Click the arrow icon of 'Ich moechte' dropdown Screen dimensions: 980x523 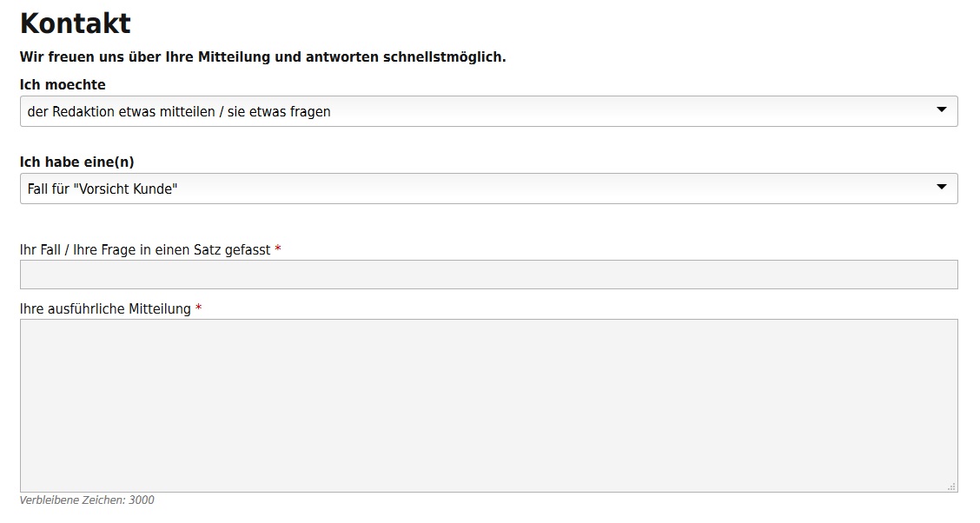point(941,110)
